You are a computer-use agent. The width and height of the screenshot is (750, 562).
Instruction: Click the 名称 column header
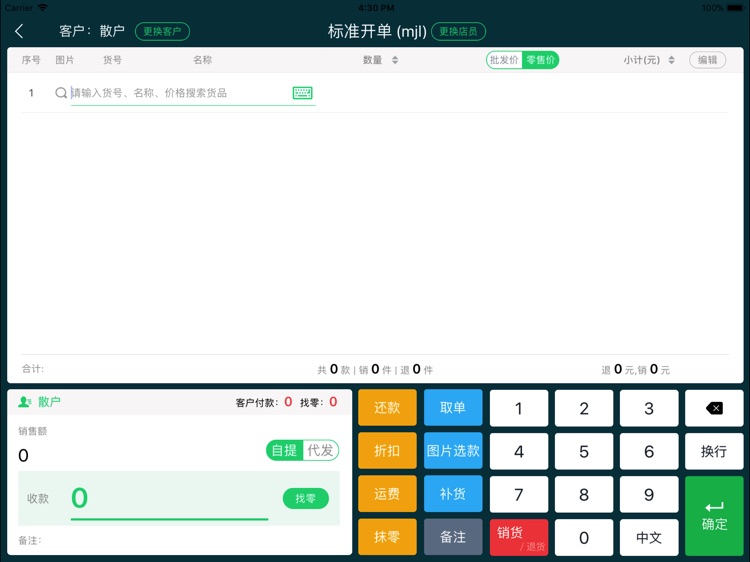pos(202,60)
